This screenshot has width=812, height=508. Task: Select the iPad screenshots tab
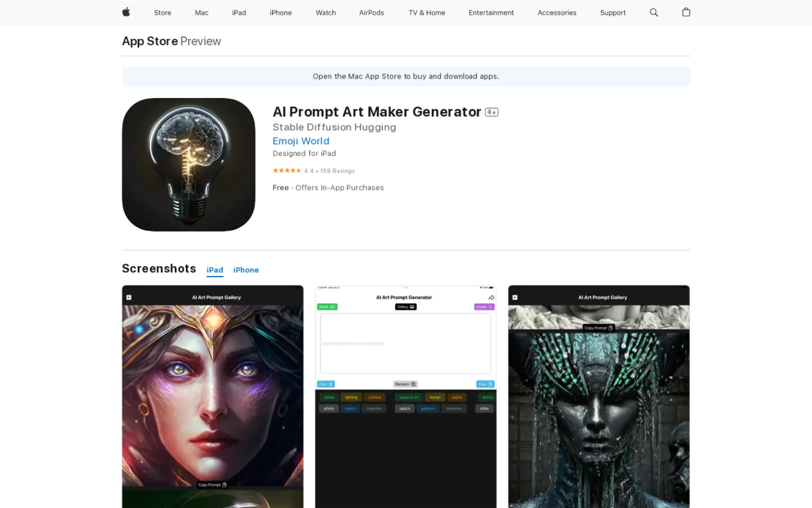coord(215,270)
